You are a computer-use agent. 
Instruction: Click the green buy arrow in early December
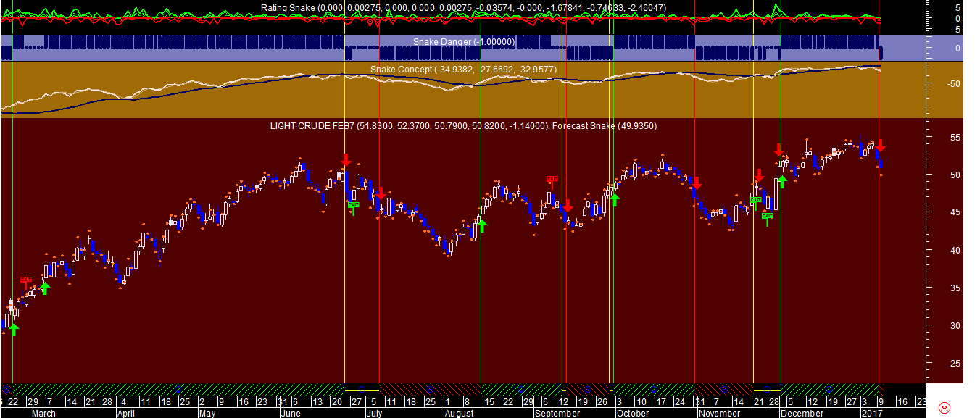782,181
